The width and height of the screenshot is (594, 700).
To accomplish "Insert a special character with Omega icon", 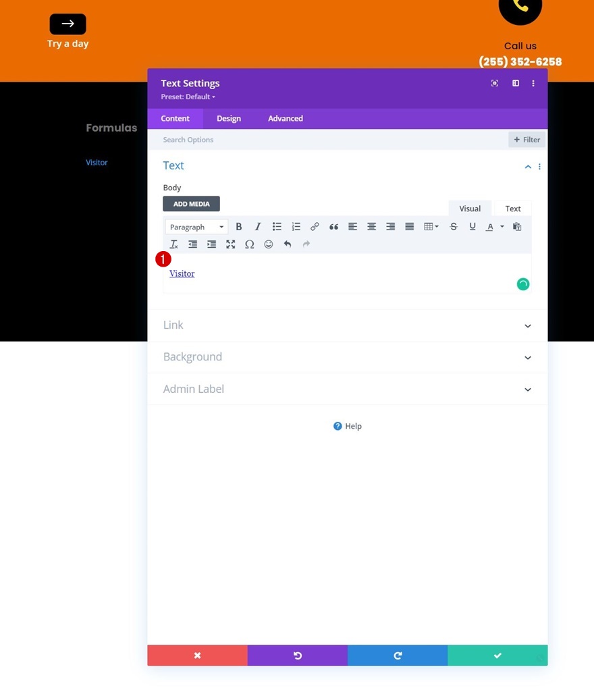I will pos(250,244).
